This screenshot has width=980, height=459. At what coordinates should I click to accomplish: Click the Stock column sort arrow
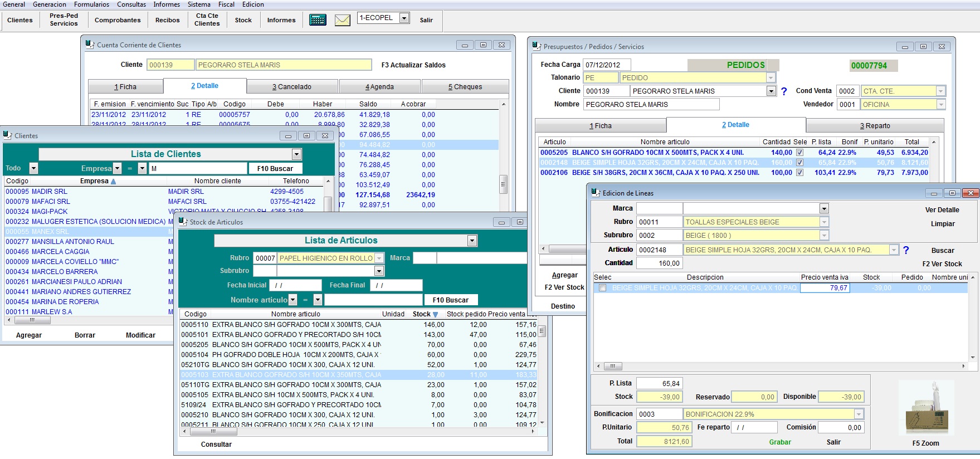click(x=435, y=315)
